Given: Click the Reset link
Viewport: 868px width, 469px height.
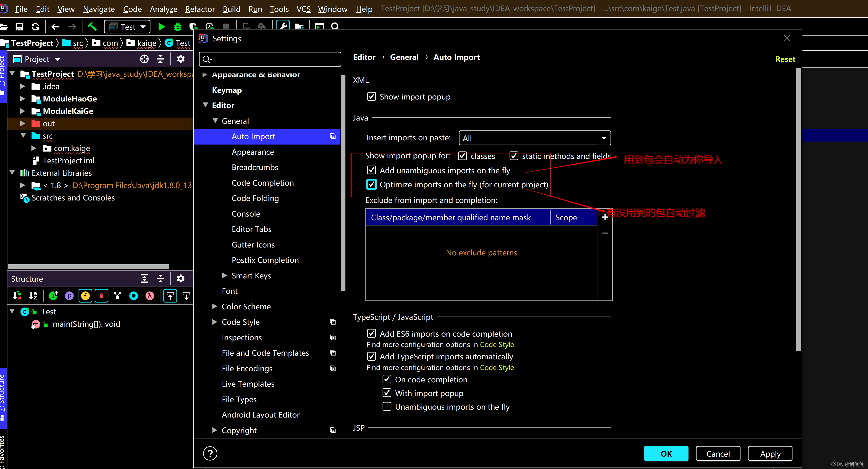Looking at the screenshot, I should pos(785,59).
